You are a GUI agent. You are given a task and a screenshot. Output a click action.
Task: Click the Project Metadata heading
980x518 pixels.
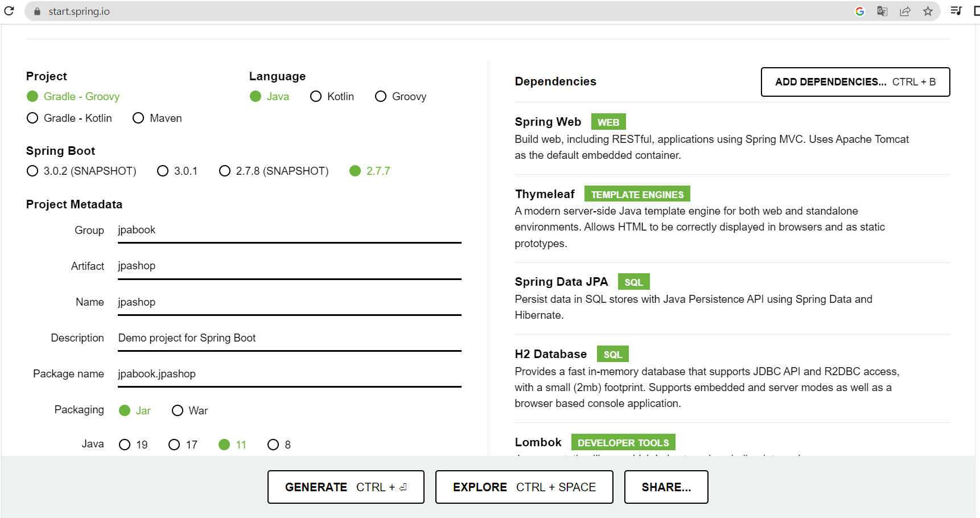pos(74,204)
